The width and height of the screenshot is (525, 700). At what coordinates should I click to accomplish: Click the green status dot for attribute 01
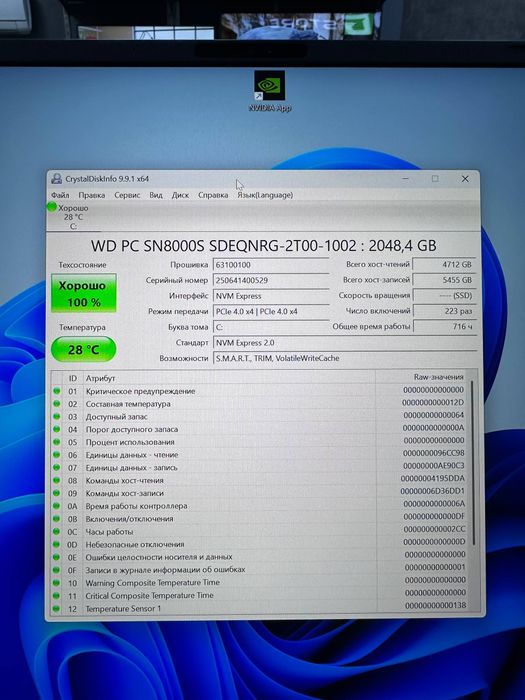click(57, 391)
